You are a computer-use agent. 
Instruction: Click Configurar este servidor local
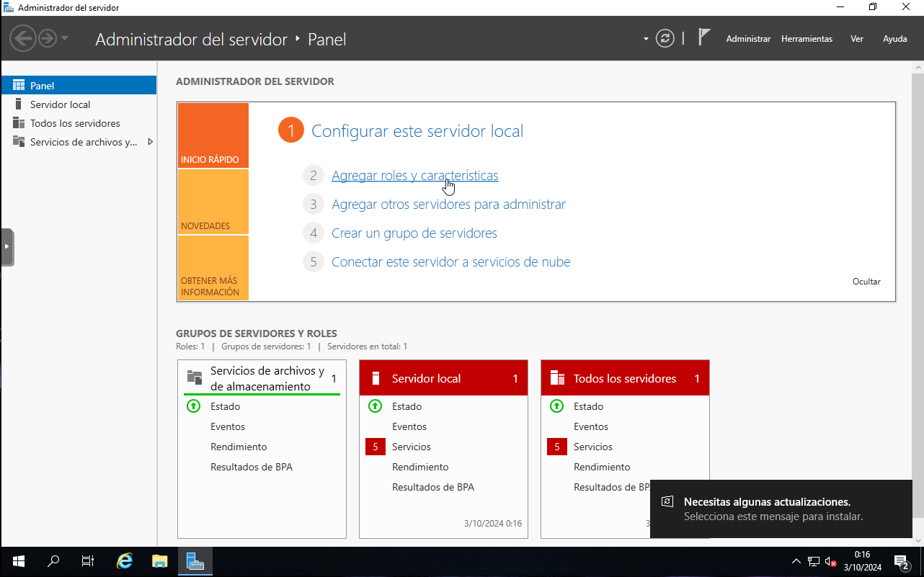pos(417,131)
